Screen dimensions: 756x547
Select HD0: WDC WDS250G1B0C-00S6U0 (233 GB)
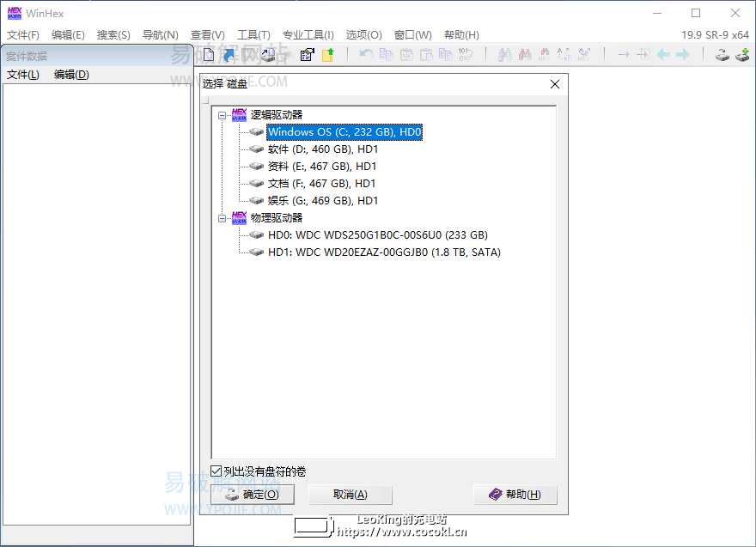pos(377,235)
